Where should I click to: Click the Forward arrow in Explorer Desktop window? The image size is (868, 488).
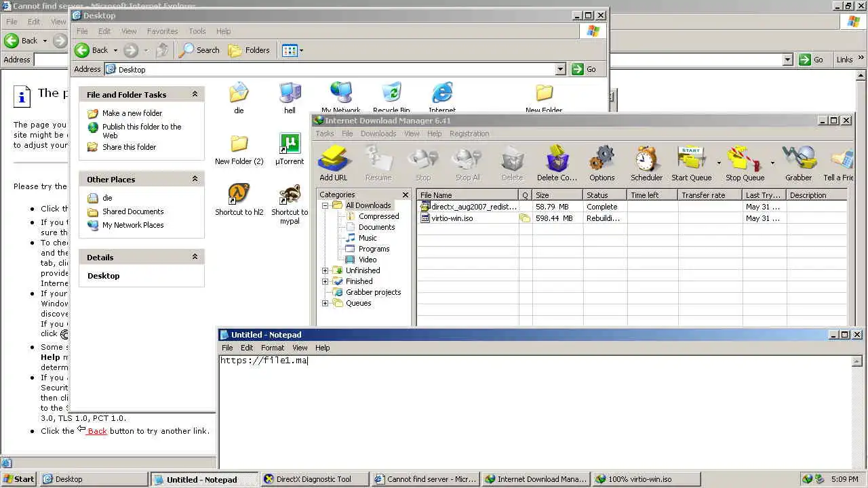[131, 50]
